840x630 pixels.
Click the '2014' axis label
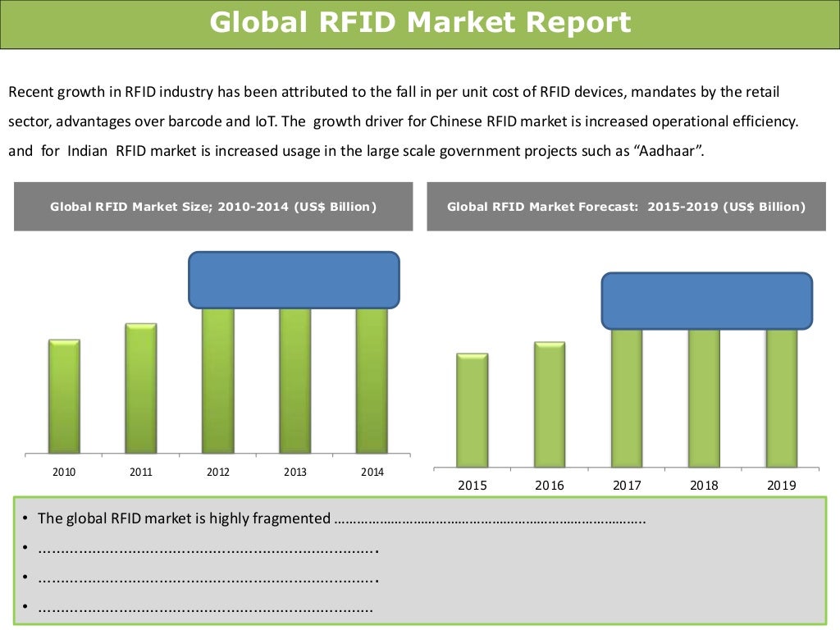[x=372, y=472]
